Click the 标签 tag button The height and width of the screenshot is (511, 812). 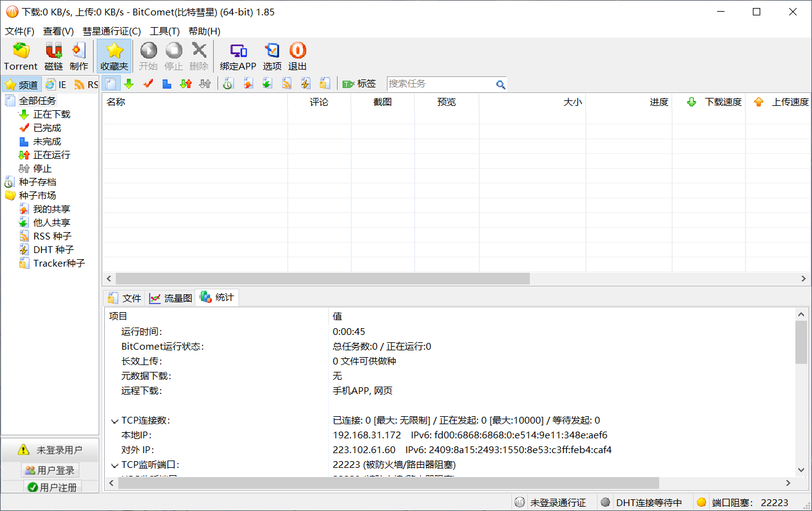(359, 84)
